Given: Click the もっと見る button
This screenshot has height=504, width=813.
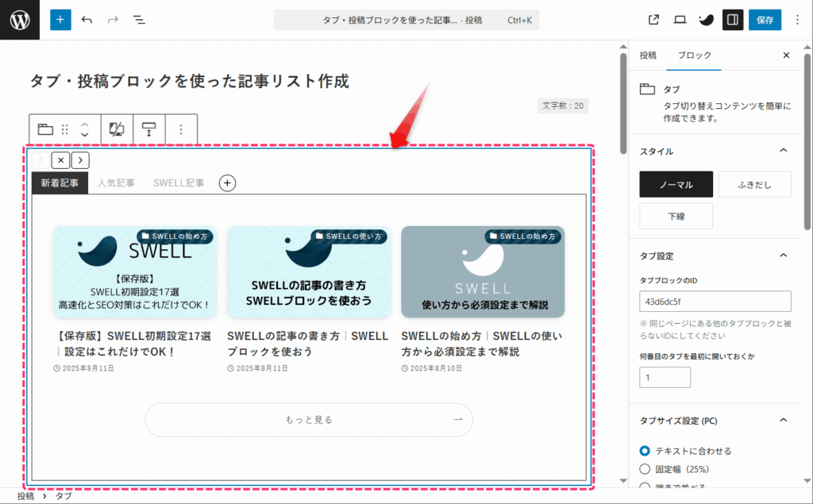Looking at the screenshot, I should [x=309, y=420].
